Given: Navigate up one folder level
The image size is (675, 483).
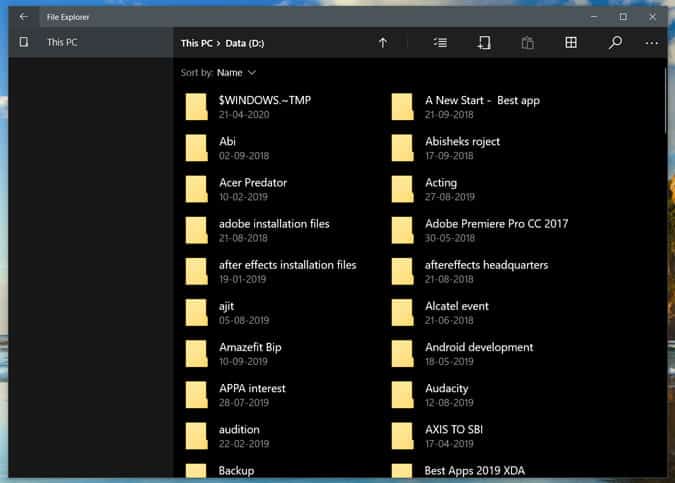Looking at the screenshot, I should click(x=383, y=43).
